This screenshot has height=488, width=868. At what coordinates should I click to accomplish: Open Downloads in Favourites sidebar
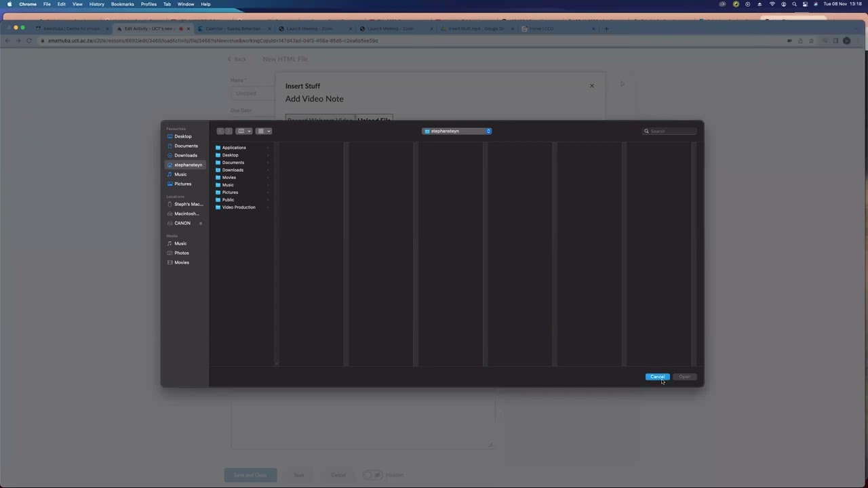tap(184, 155)
